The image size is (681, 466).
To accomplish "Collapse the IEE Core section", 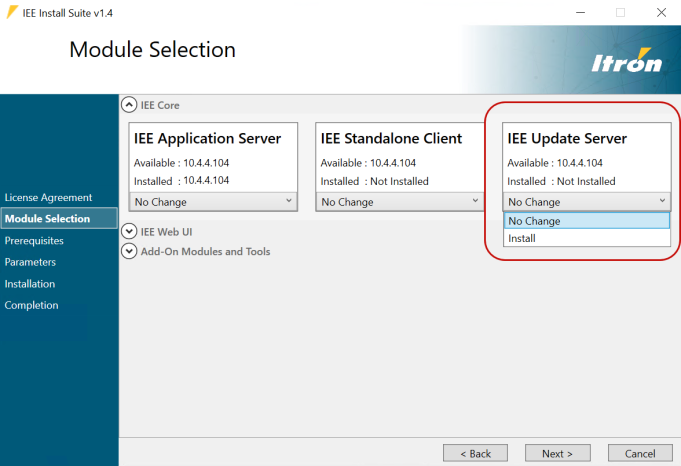I will coord(129,105).
